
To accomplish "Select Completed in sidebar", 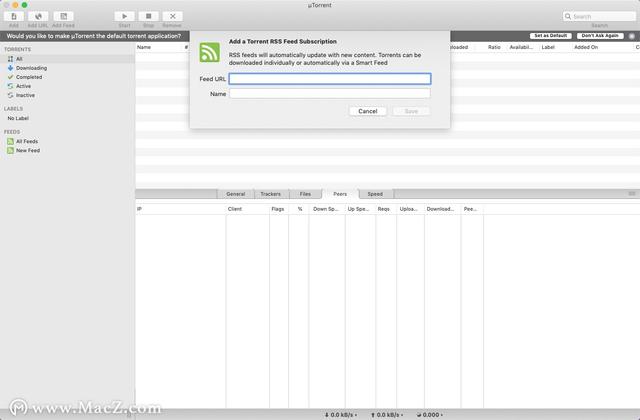I will (67, 77).
